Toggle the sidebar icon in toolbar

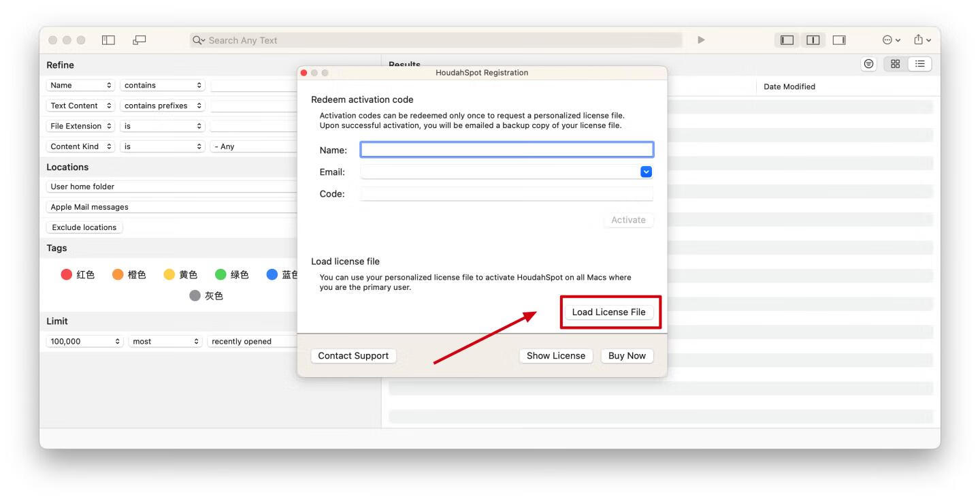(x=108, y=40)
